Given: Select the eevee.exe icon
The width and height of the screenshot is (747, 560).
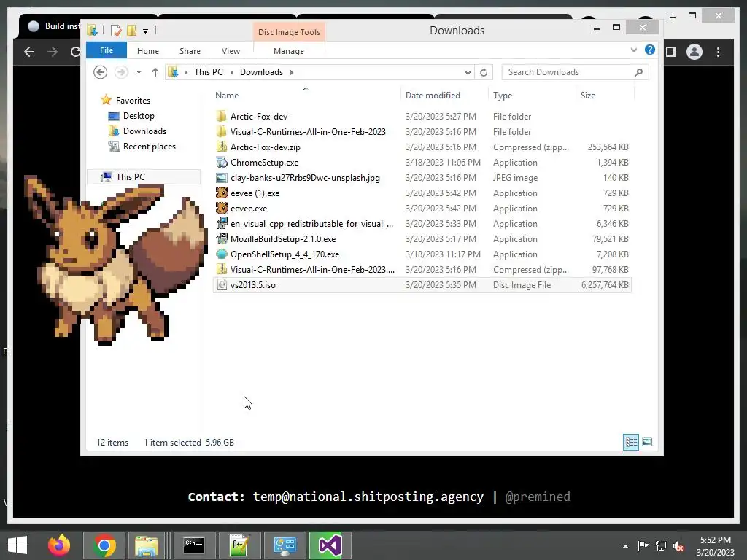Looking at the screenshot, I should click(x=221, y=208).
